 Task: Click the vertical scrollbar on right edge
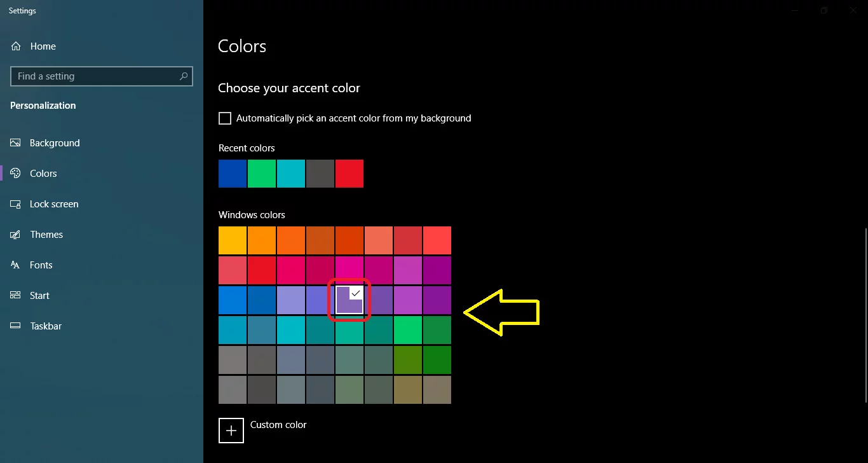(865, 315)
